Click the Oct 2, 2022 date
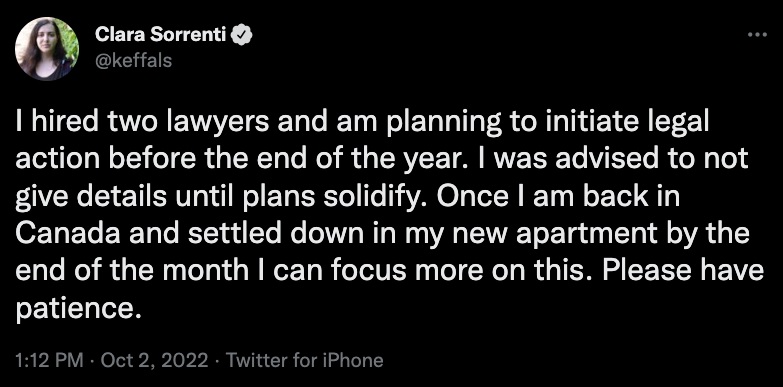 [x=154, y=360]
